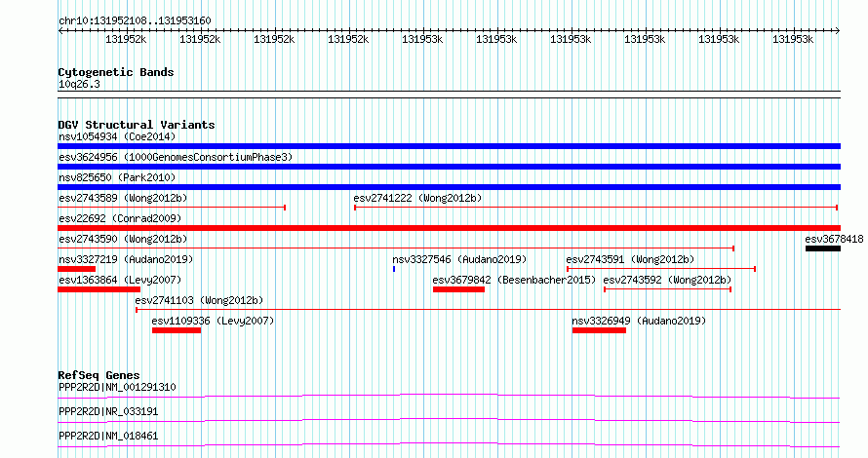Click the esv2741103 (Wong2012b) label
This screenshot has width=868, height=458.
coord(199,300)
